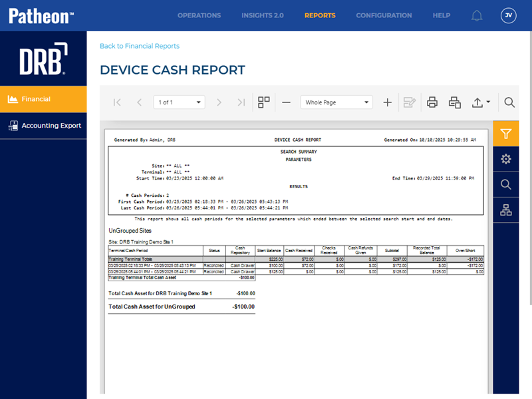This screenshot has height=399, width=532.
Task: Zoom out with the minus button
Action: [x=286, y=102]
